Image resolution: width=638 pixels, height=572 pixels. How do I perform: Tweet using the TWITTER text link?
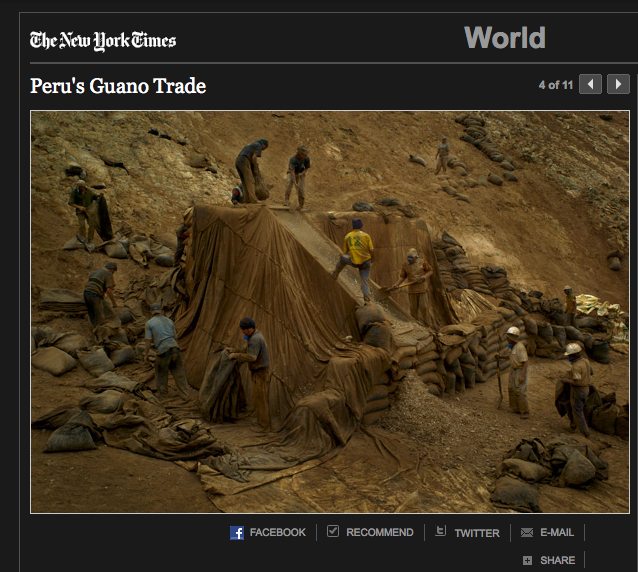click(x=477, y=533)
